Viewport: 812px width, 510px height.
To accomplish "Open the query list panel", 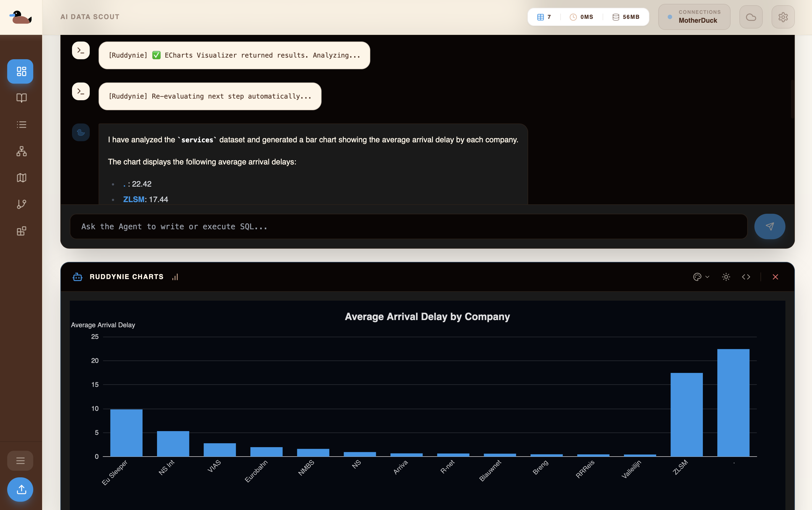I will (x=21, y=124).
